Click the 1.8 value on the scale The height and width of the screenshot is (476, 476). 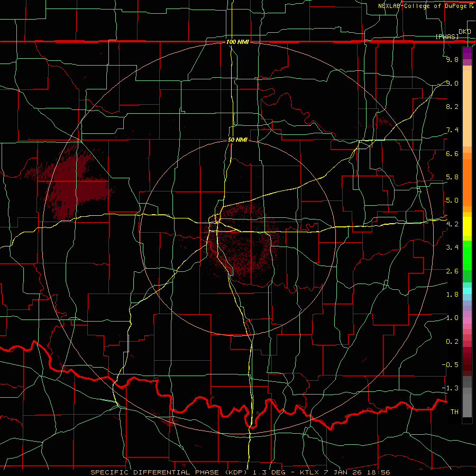pyautogui.click(x=452, y=295)
